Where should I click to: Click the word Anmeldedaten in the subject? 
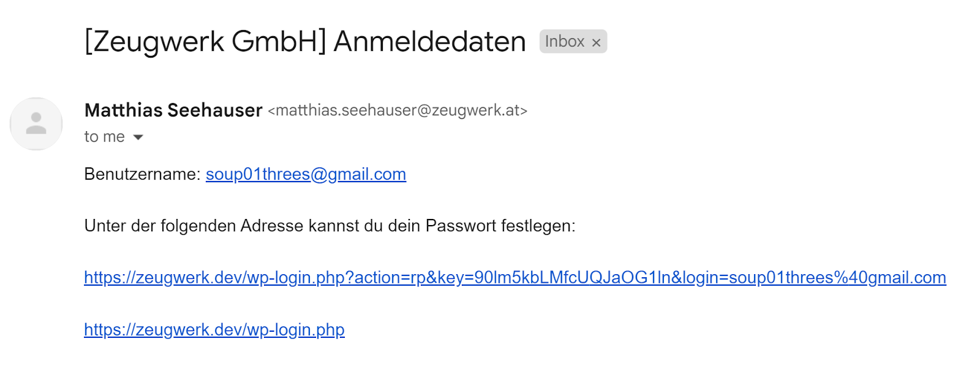click(x=429, y=42)
